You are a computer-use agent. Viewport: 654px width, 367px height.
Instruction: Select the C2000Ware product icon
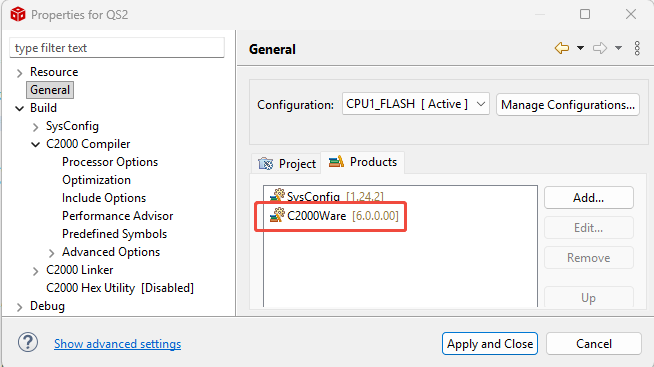[277, 215]
